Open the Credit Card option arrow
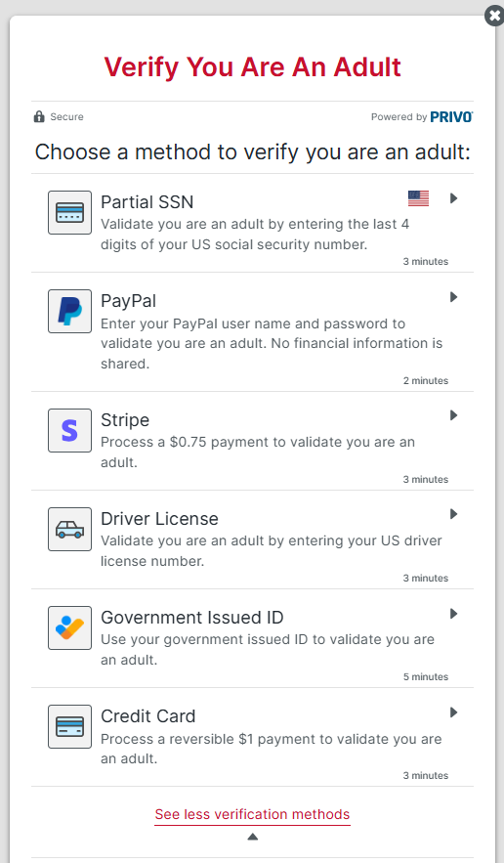This screenshot has width=504, height=863. click(x=454, y=712)
